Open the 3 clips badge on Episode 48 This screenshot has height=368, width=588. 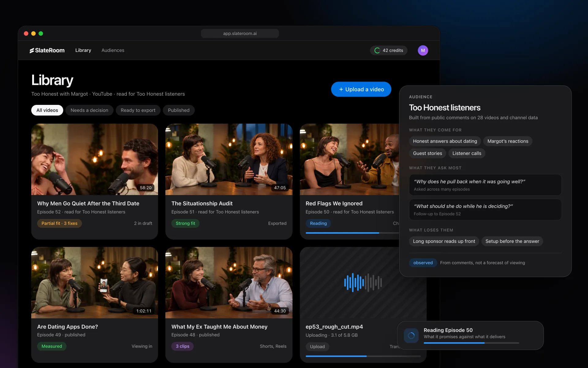coord(183,346)
